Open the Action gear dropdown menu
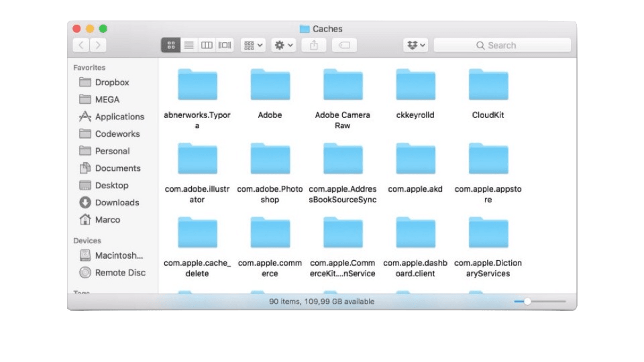 point(284,46)
